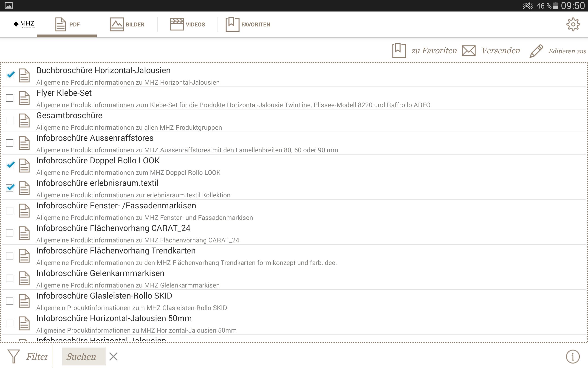
Task: Clear search with the X icon
Action: coord(113,356)
